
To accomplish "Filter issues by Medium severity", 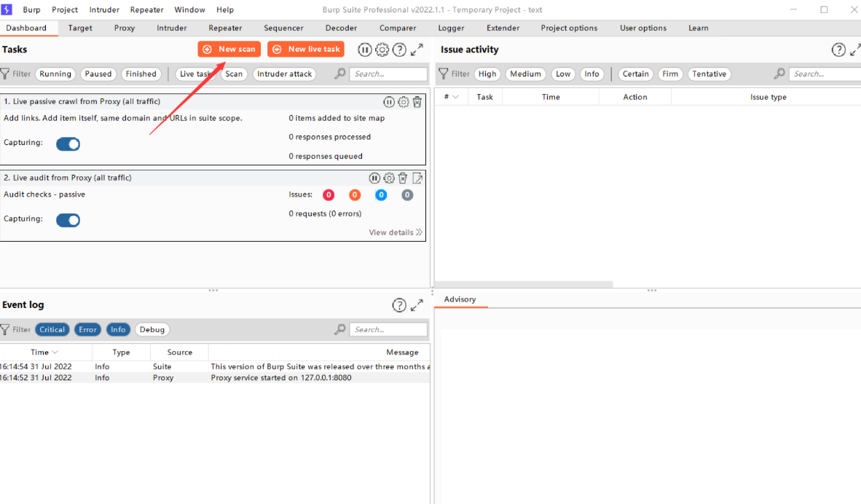I will (525, 74).
